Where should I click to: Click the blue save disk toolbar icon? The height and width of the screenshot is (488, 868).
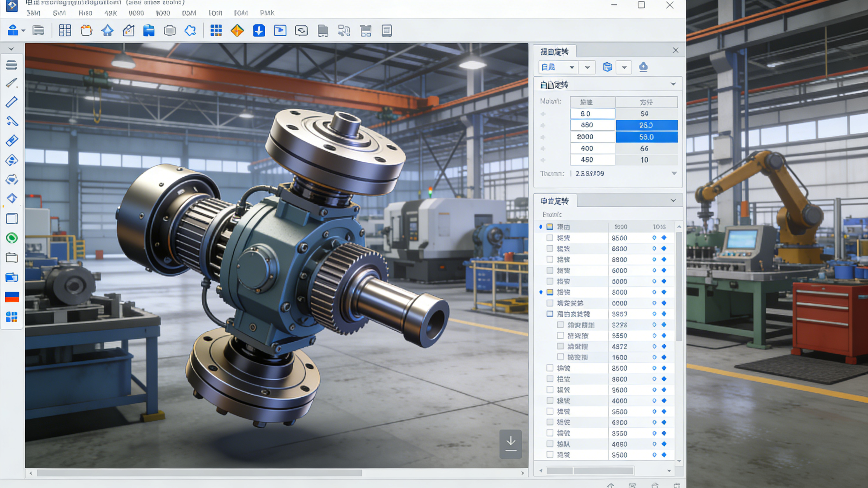(x=148, y=31)
